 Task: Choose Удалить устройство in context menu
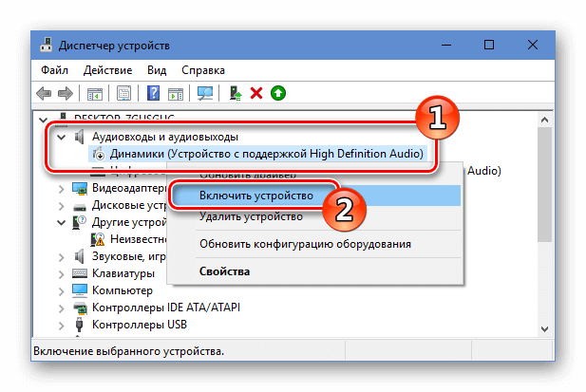tap(315, 216)
